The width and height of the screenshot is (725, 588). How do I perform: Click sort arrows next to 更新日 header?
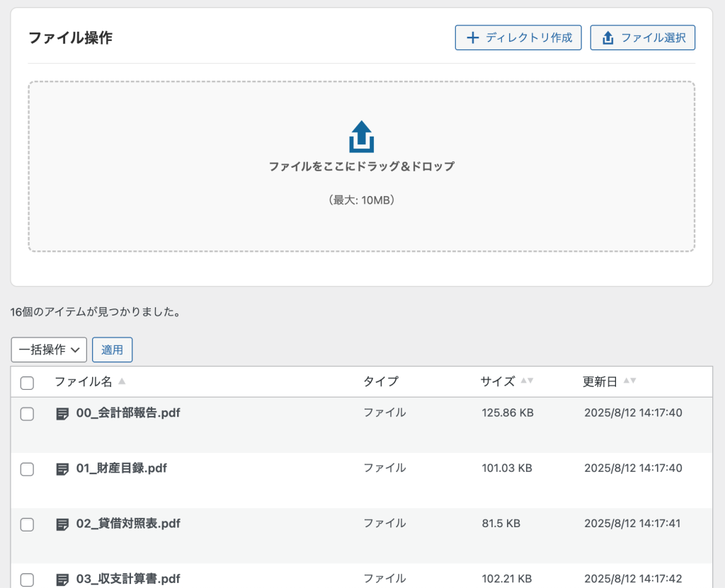[x=629, y=381]
